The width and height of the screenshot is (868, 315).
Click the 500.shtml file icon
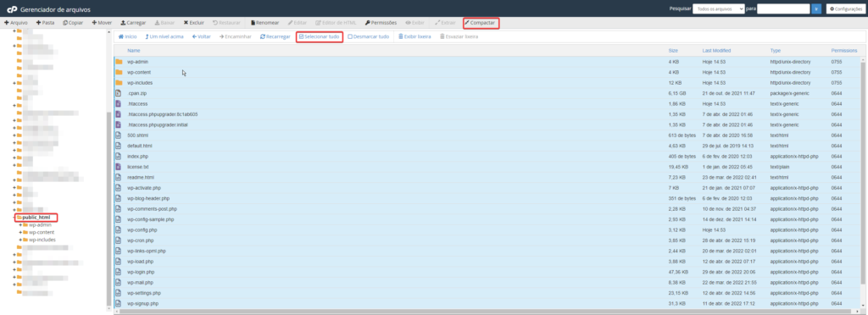click(118, 135)
